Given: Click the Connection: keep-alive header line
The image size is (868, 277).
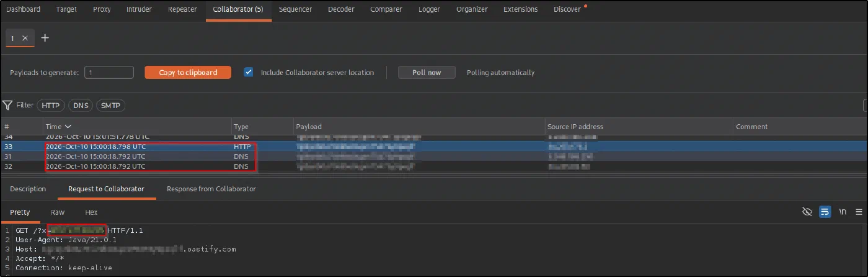Looking at the screenshot, I should pyautogui.click(x=64, y=268).
